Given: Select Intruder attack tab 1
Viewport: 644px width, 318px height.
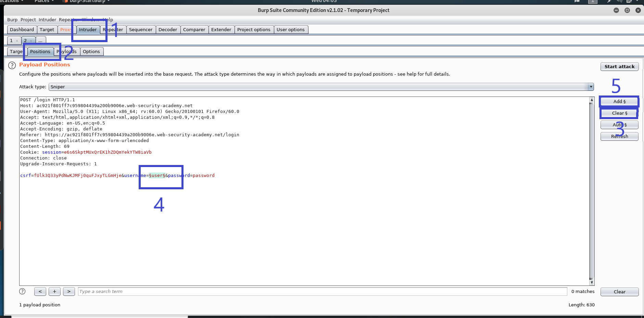Looking at the screenshot, I should (11, 41).
